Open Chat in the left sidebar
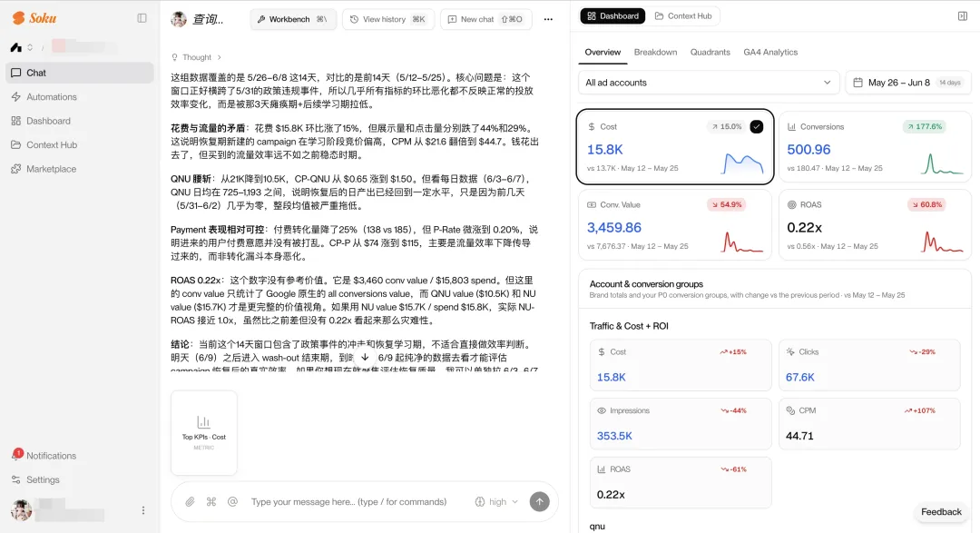The image size is (980, 533). (79, 73)
